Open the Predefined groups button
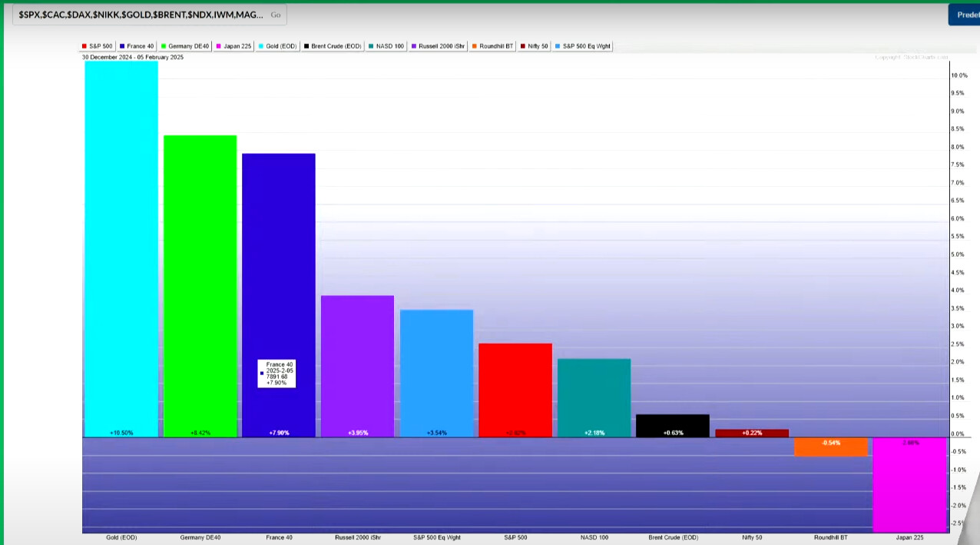Image resolution: width=980 pixels, height=545 pixels. pyautogui.click(x=963, y=15)
